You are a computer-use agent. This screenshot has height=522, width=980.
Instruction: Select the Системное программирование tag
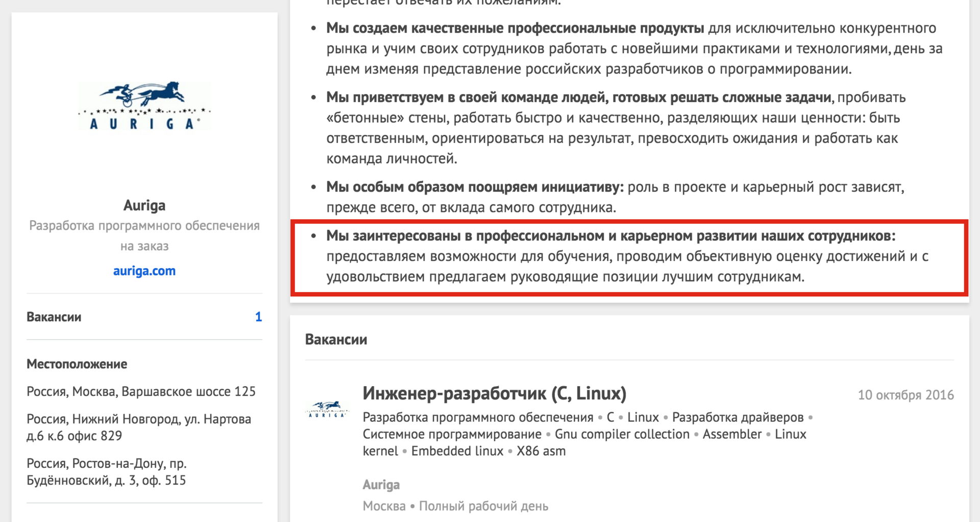pos(451,434)
